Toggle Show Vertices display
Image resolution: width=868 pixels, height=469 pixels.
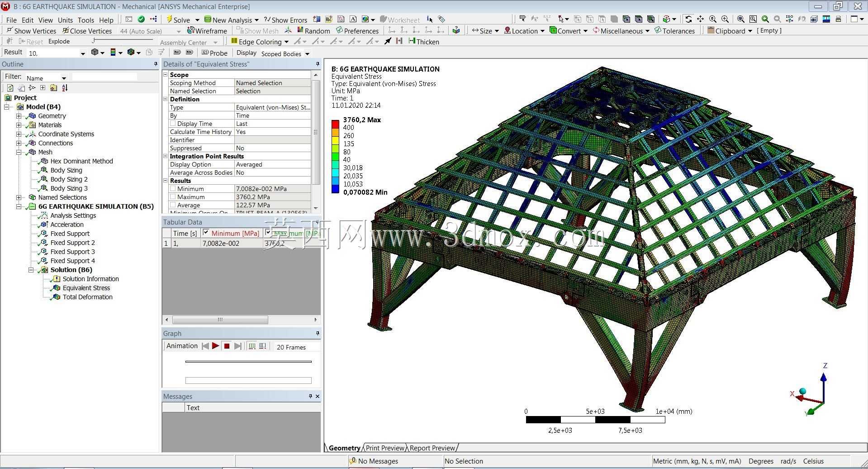31,31
